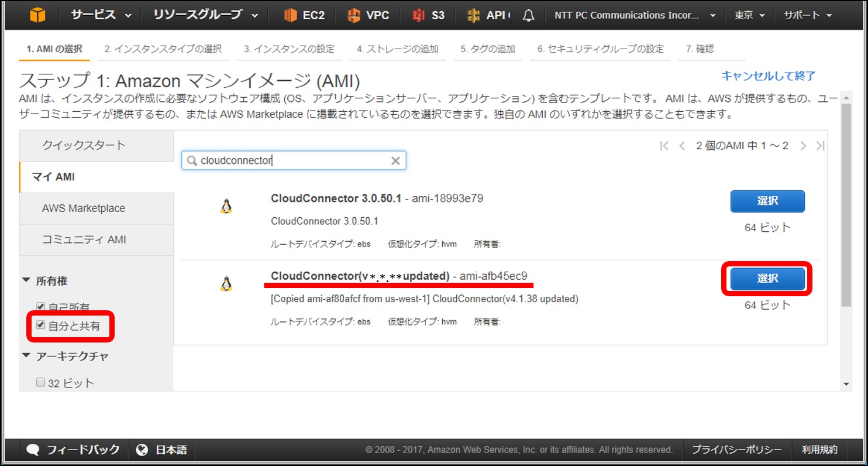Go to previous page of AMI results
The width and height of the screenshot is (868, 466).
pyautogui.click(x=682, y=146)
